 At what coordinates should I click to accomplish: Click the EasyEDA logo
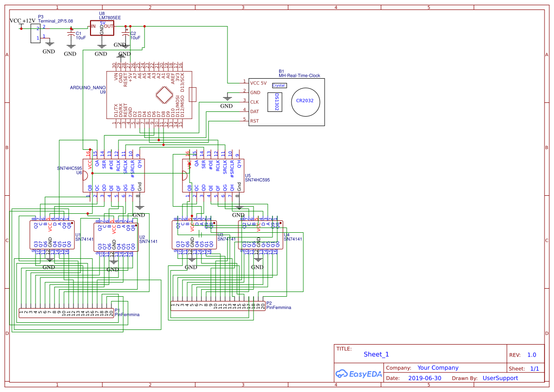[358, 374]
